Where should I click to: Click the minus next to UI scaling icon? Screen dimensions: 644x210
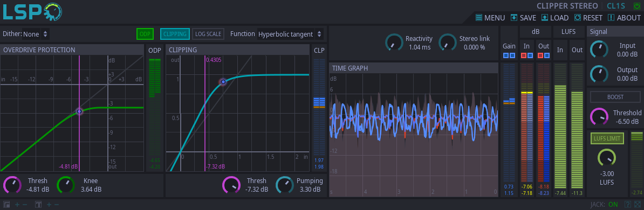pyautogui.click(x=25, y=204)
